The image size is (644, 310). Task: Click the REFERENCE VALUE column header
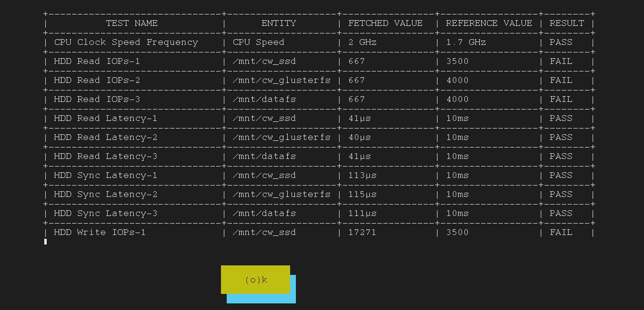coord(489,23)
